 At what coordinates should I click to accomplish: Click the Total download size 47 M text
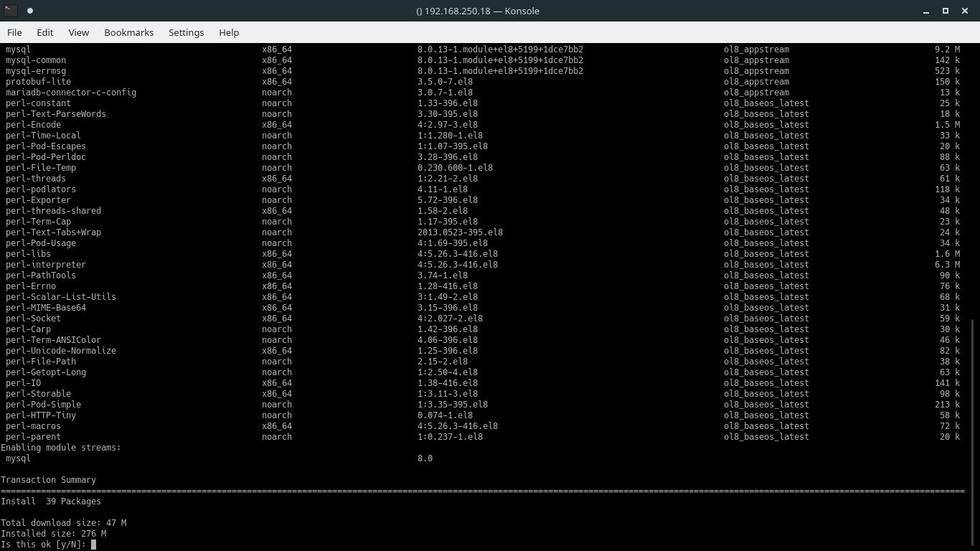(x=63, y=522)
